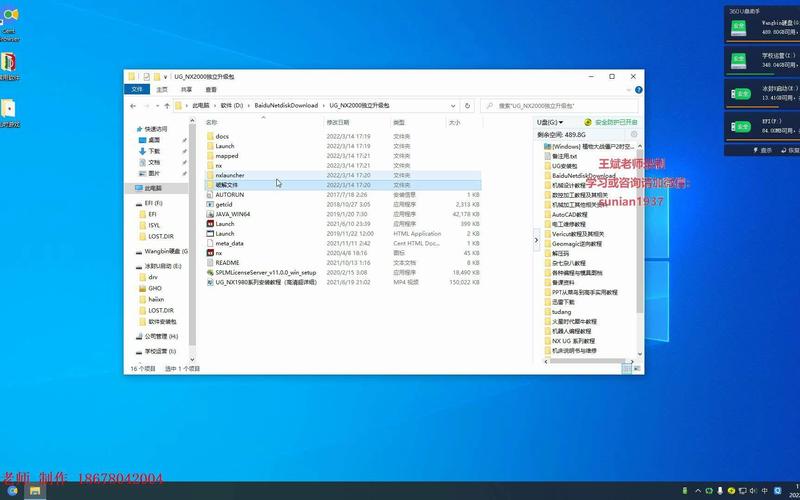Select the mapped folder
Image resolution: width=800 pixels, height=500 pixels.
coord(227,156)
